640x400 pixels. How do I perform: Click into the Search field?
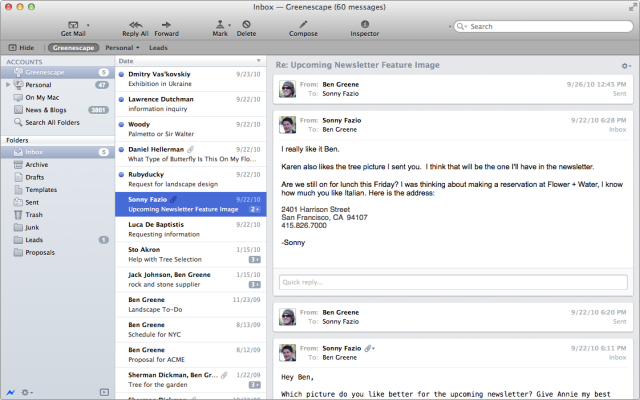tap(543, 27)
